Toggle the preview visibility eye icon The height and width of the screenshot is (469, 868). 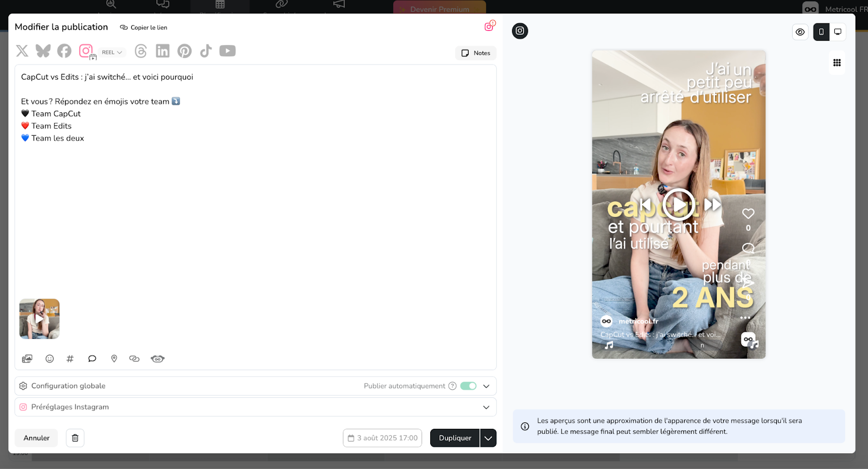(x=800, y=32)
